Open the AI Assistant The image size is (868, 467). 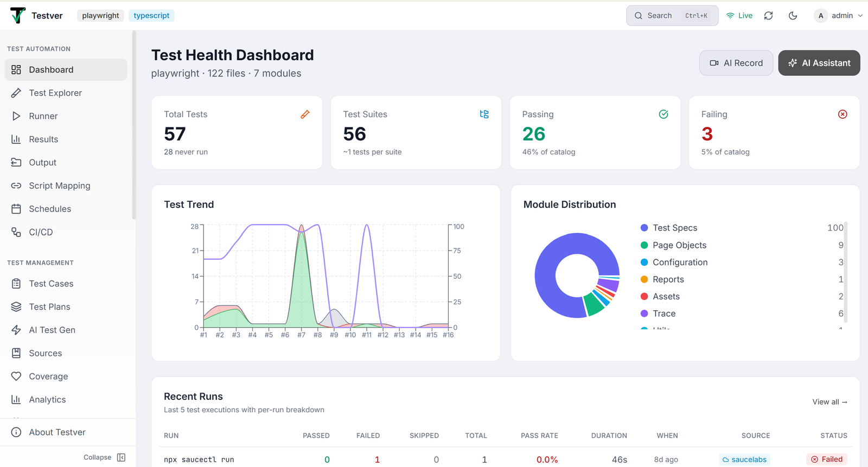(x=819, y=63)
